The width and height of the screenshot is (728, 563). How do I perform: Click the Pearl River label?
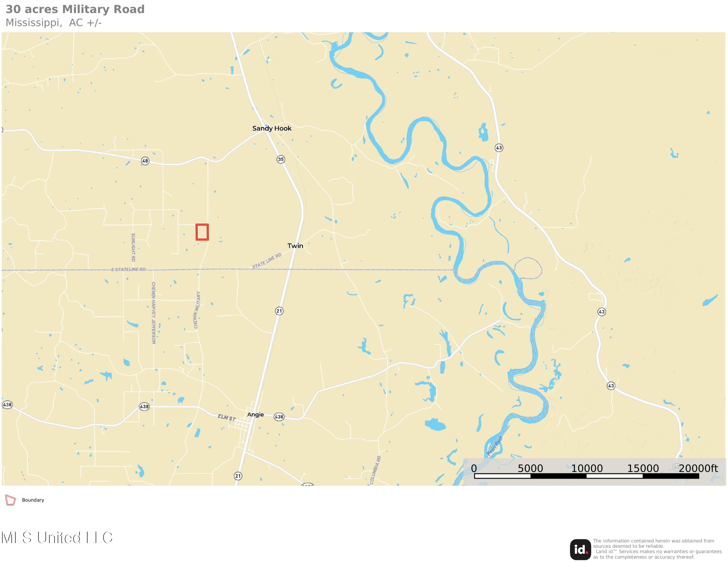tap(495, 446)
